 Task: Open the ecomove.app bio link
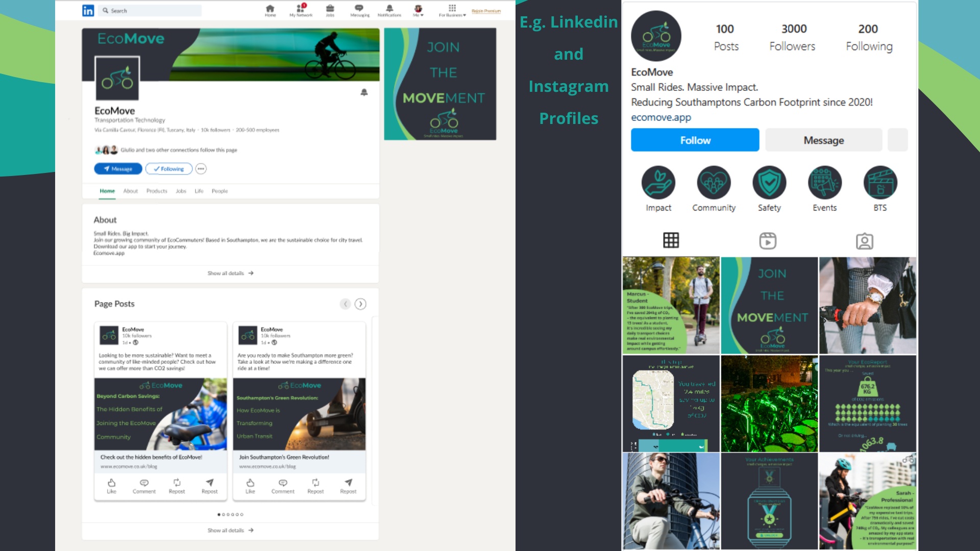(661, 117)
